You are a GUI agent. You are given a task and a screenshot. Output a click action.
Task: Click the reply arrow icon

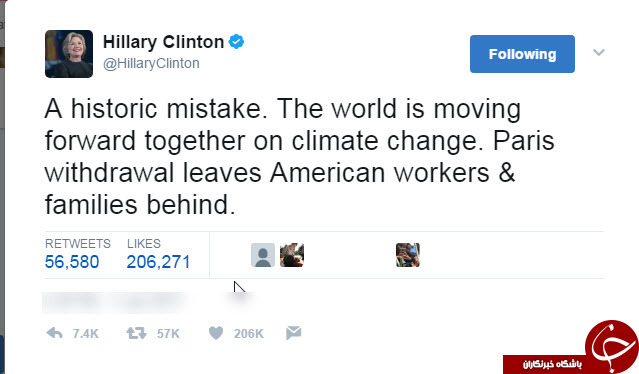(x=54, y=333)
